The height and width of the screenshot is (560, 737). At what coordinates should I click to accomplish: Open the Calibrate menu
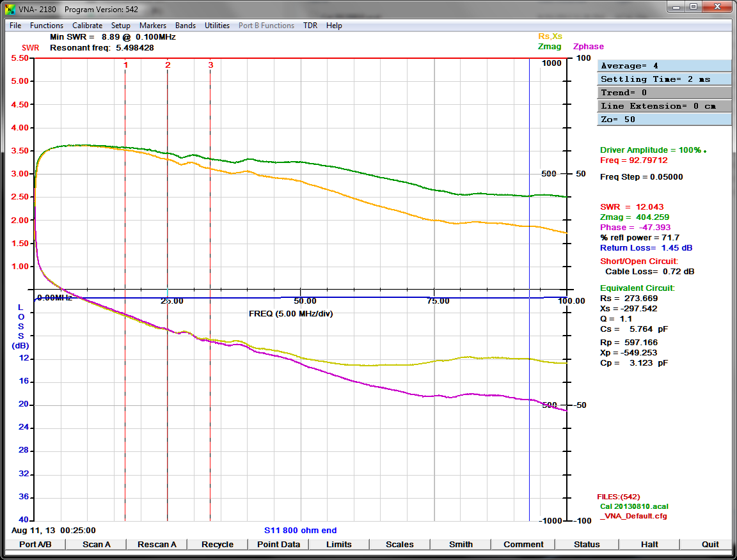pos(87,26)
